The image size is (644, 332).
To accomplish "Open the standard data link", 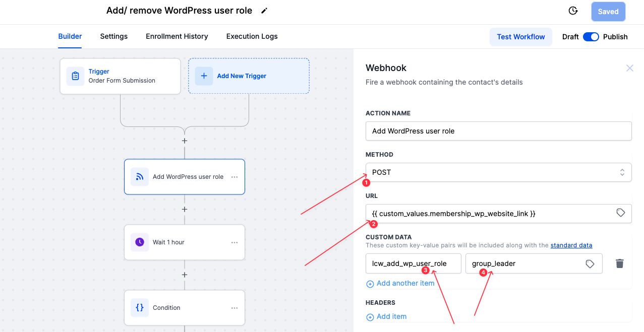I will [x=571, y=245].
